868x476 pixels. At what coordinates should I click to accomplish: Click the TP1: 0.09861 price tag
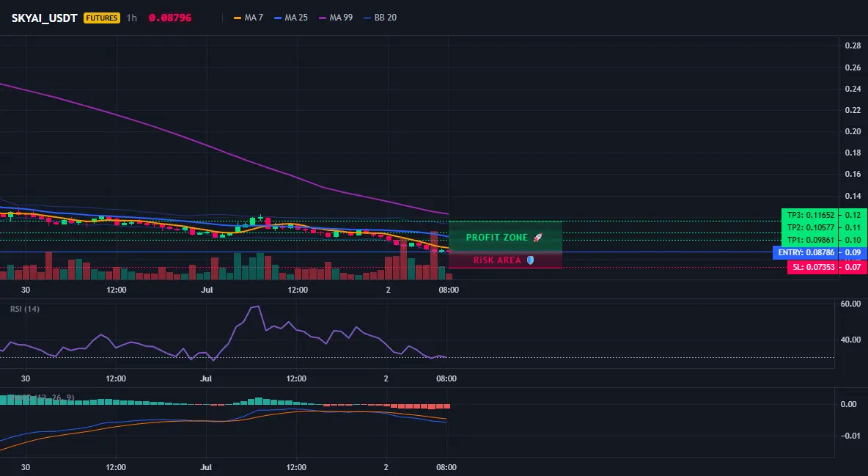click(x=810, y=240)
